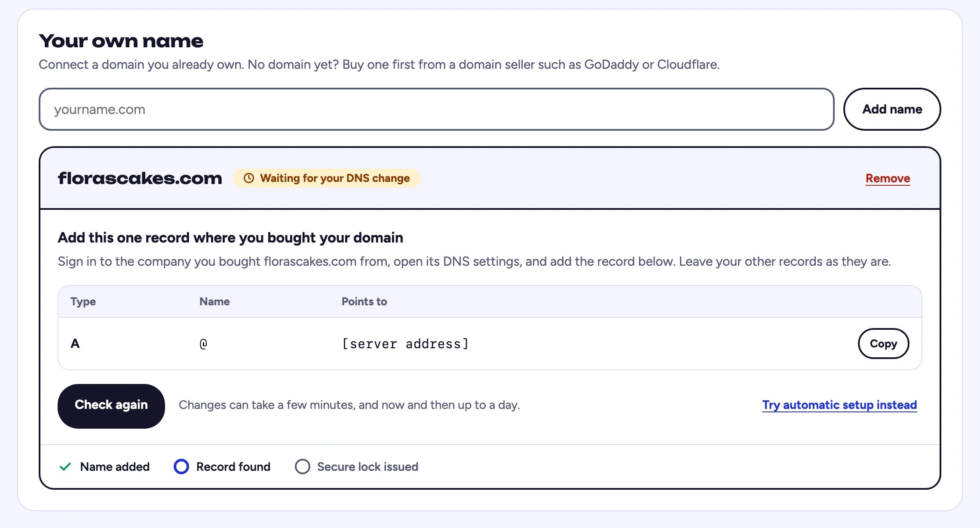Click the green checkmark beside Name added
This screenshot has height=528, width=980.
[65, 467]
